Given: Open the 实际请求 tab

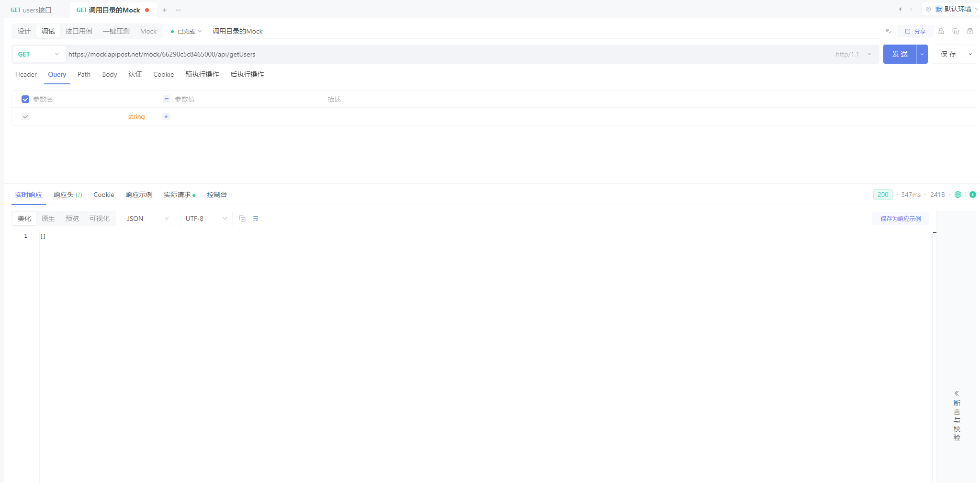Looking at the screenshot, I should [179, 195].
